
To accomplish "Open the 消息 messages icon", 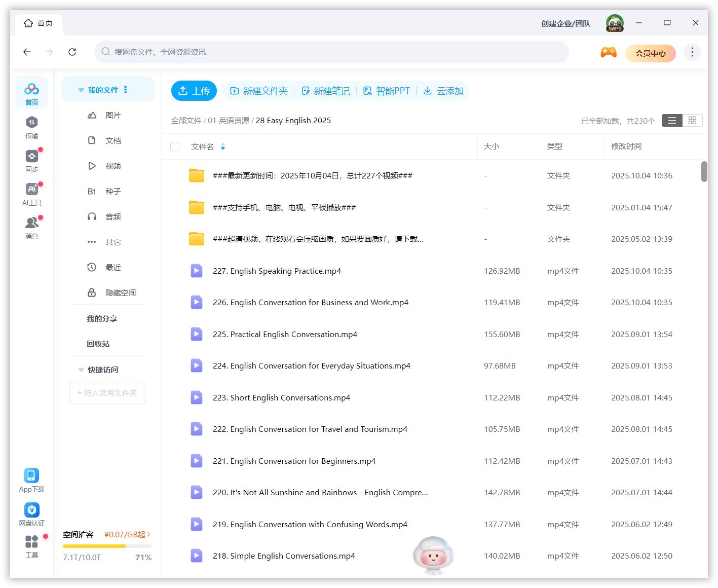I will (31, 223).
